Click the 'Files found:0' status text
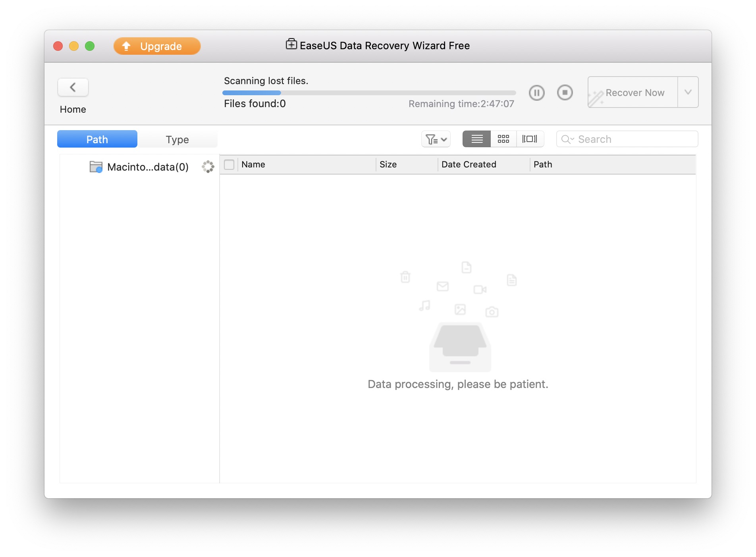 (x=255, y=104)
